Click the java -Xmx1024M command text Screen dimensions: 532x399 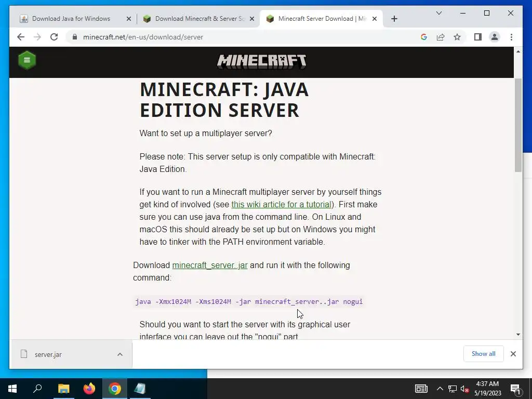click(x=249, y=301)
